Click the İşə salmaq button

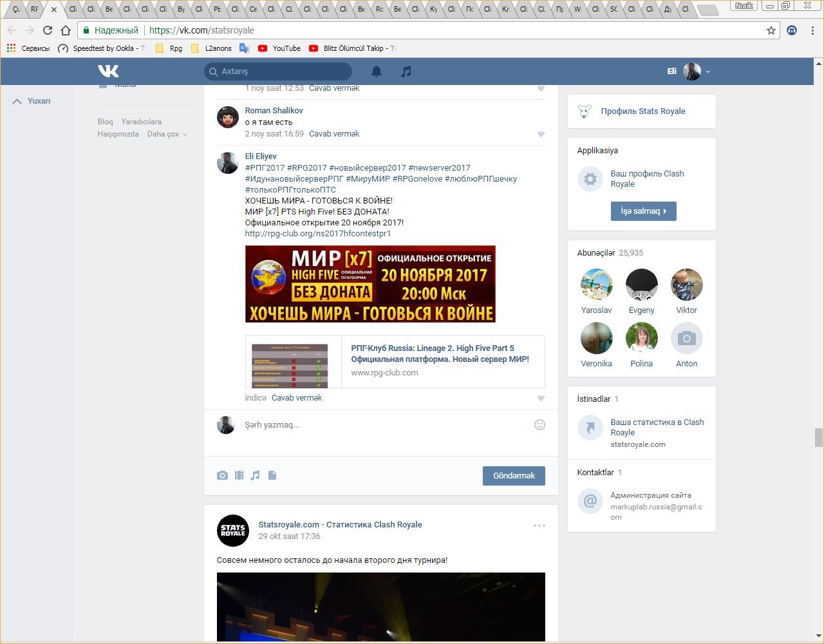[643, 211]
